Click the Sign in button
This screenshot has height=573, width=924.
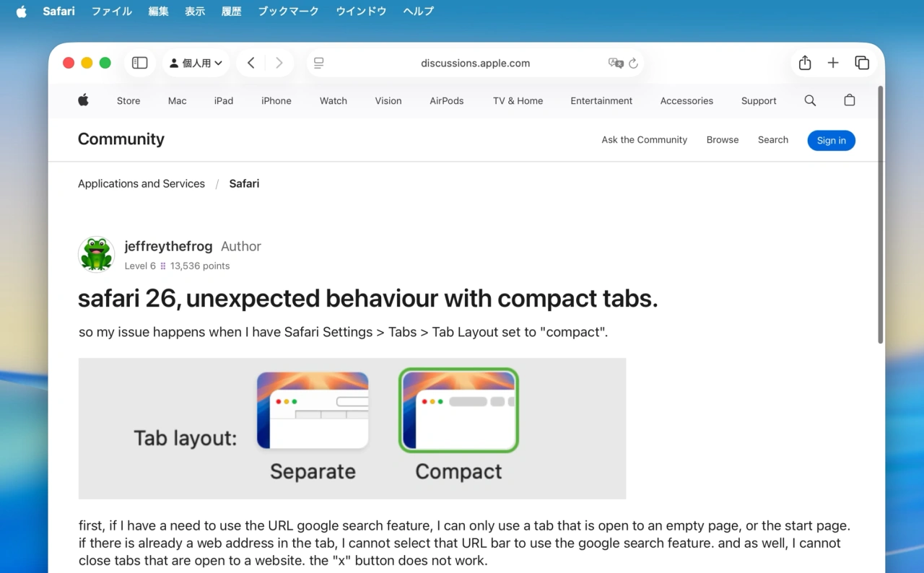tap(831, 140)
